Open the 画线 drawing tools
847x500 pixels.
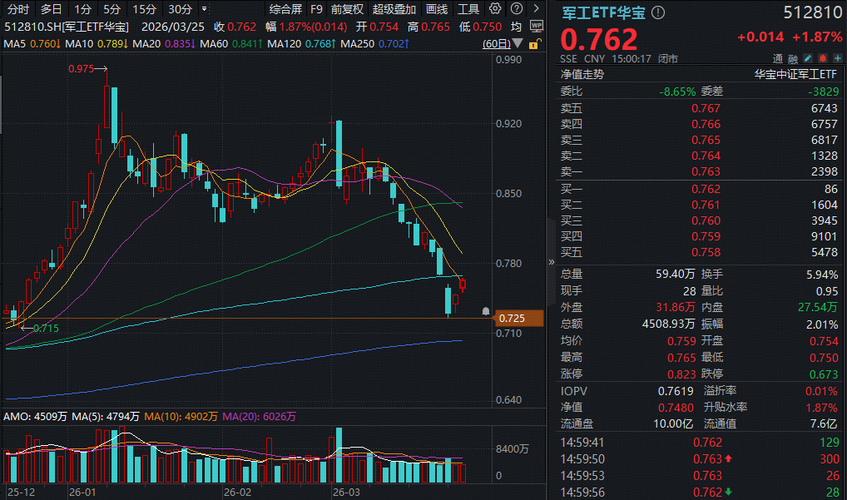click(437, 9)
